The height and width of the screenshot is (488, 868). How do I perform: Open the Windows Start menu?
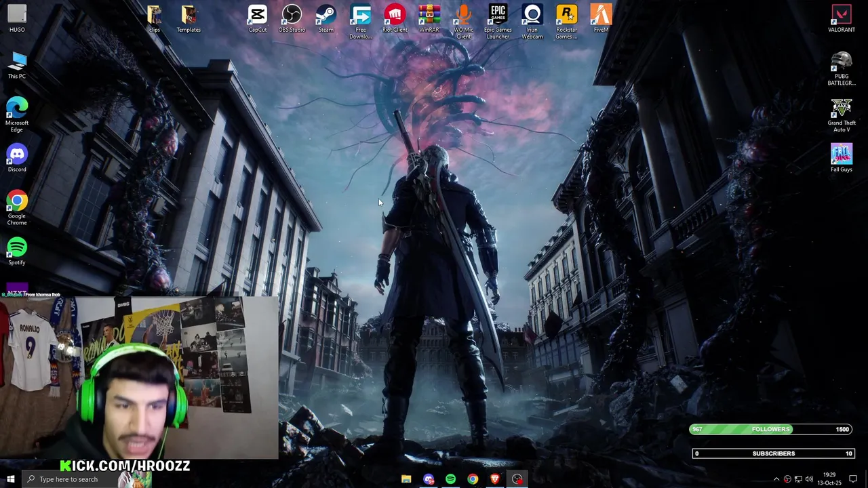click(x=10, y=479)
